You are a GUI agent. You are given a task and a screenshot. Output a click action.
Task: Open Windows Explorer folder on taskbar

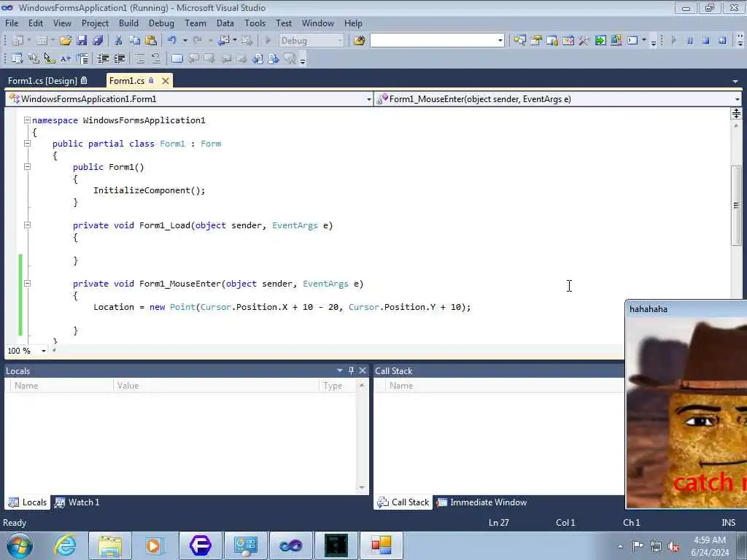[x=110, y=545]
